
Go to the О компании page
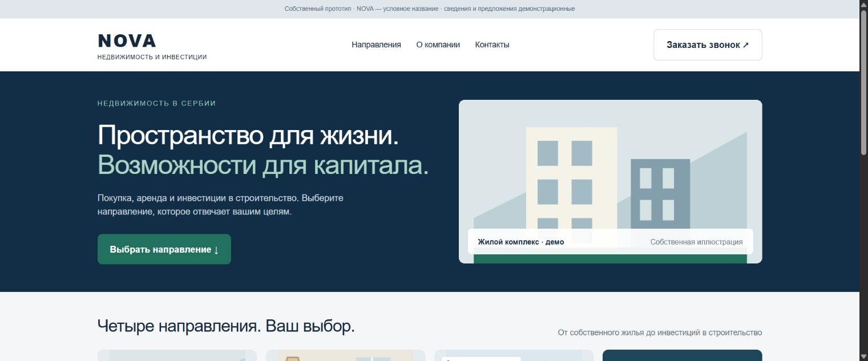coord(438,44)
